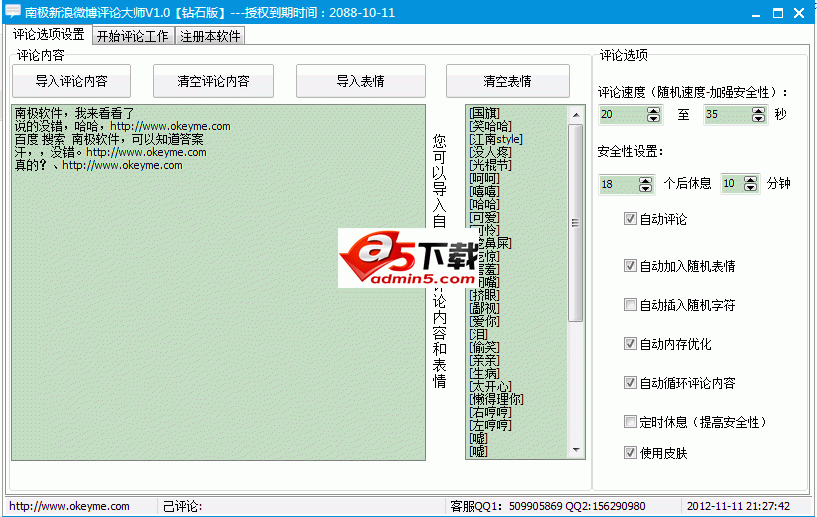Select the [亲亲] emoticon entry
This screenshot has height=517, width=817.
pyautogui.click(x=484, y=361)
